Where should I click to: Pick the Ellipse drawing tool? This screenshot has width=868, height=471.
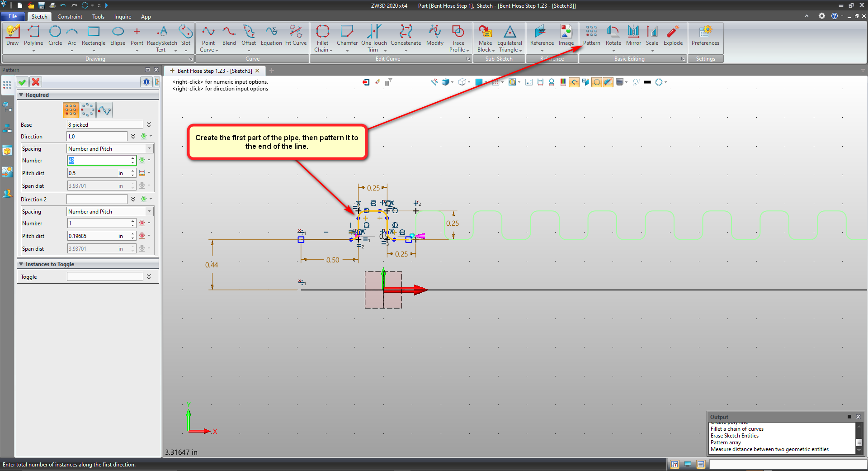pyautogui.click(x=118, y=35)
